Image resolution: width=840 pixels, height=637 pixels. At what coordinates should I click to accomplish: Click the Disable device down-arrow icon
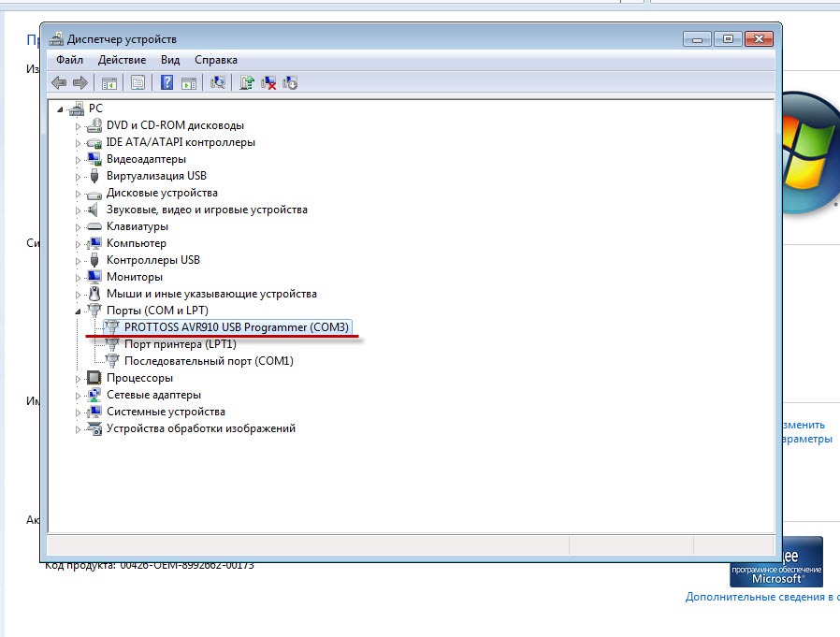tap(290, 82)
